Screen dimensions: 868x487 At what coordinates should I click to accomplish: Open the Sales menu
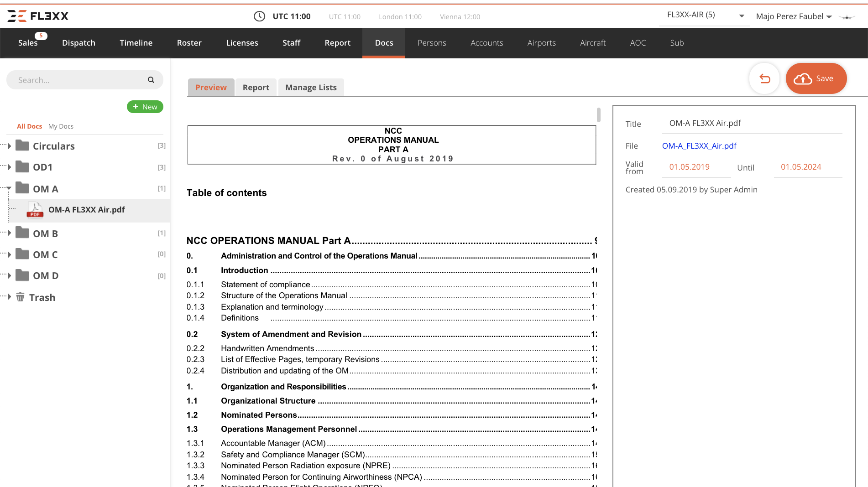(x=28, y=43)
